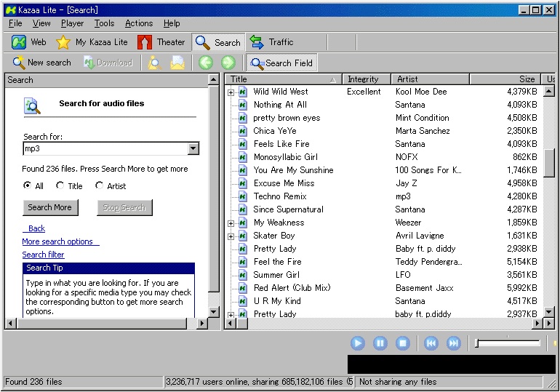
Task: Click file icon of Chica YeYe
Action: (x=243, y=131)
